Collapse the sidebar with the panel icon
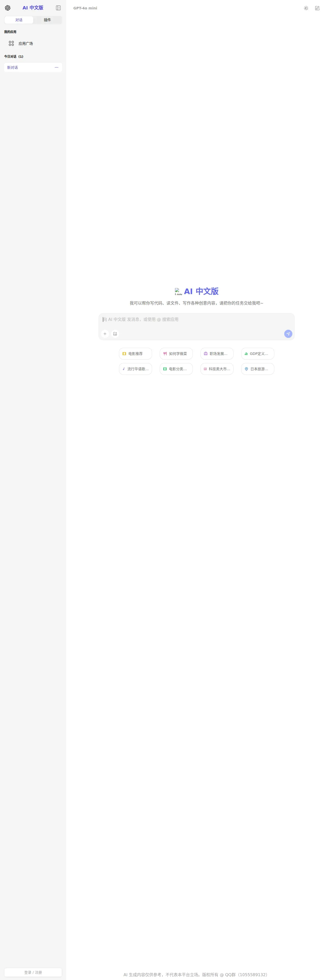The height and width of the screenshot is (980, 327). [58, 8]
